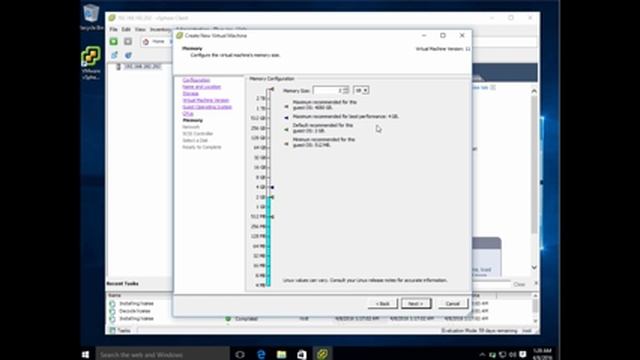Viewport: 640px width, 360px height.
Task: Open the Inventory menu in vSphere Client
Action: click(x=161, y=29)
